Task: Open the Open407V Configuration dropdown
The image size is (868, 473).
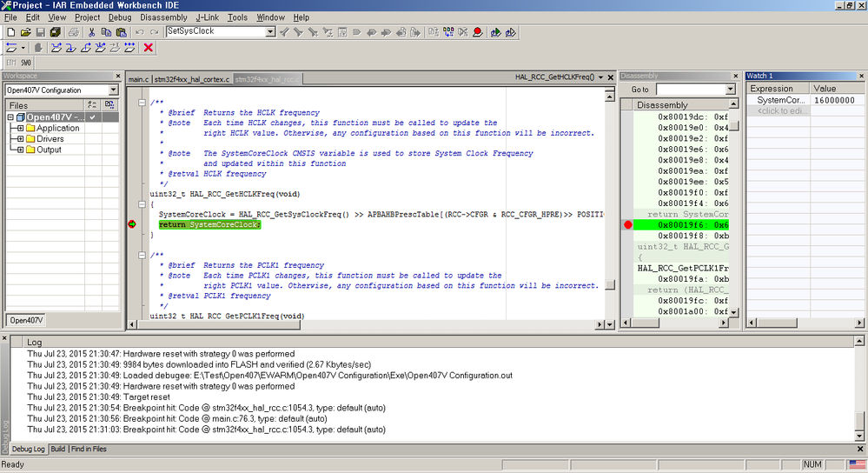Action: coord(113,90)
